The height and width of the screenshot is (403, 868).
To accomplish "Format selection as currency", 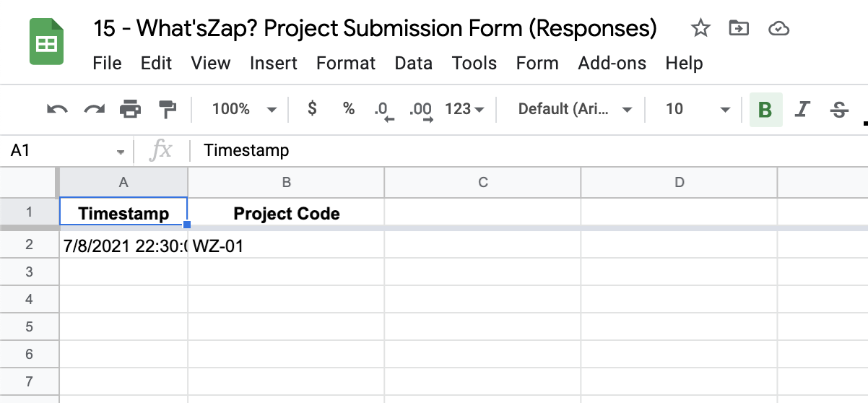I will (x=312, y=110).
